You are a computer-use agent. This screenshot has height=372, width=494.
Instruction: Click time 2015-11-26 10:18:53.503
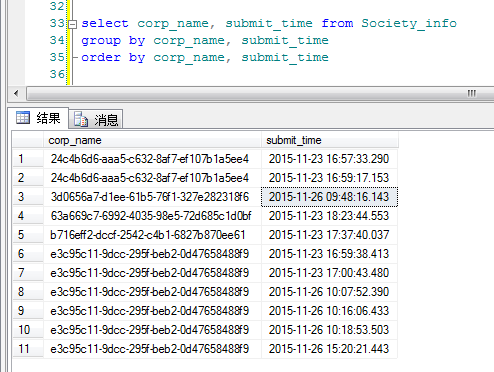330,330
